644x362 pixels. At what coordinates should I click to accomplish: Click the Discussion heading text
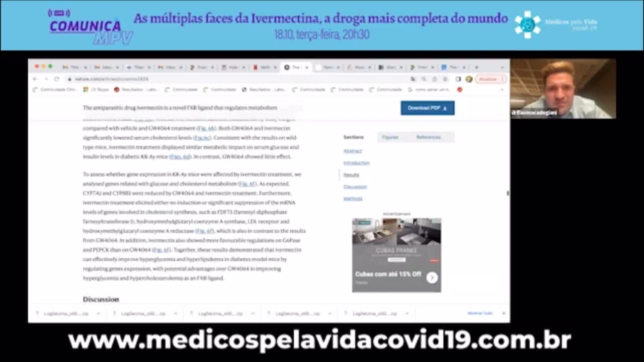pos(101,299)
